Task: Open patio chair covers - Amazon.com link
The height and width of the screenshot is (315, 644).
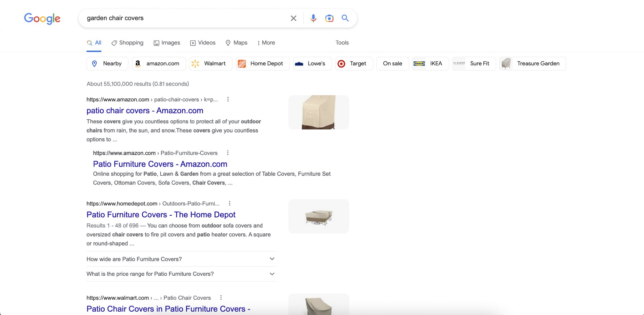Action: pyautogui.click(x=145, y=111)
